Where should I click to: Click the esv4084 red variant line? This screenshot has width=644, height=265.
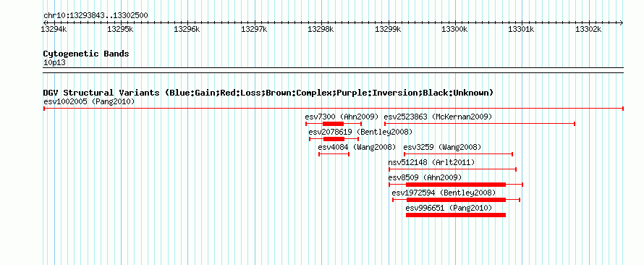click(x=334, y=154)
